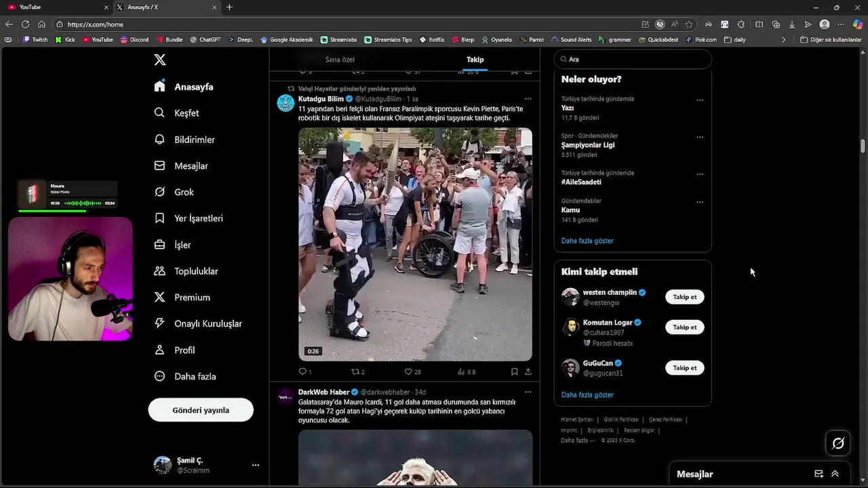This screenshot has height=488, width=868.
Task: Open Premium page
Action: pos(182,298)
